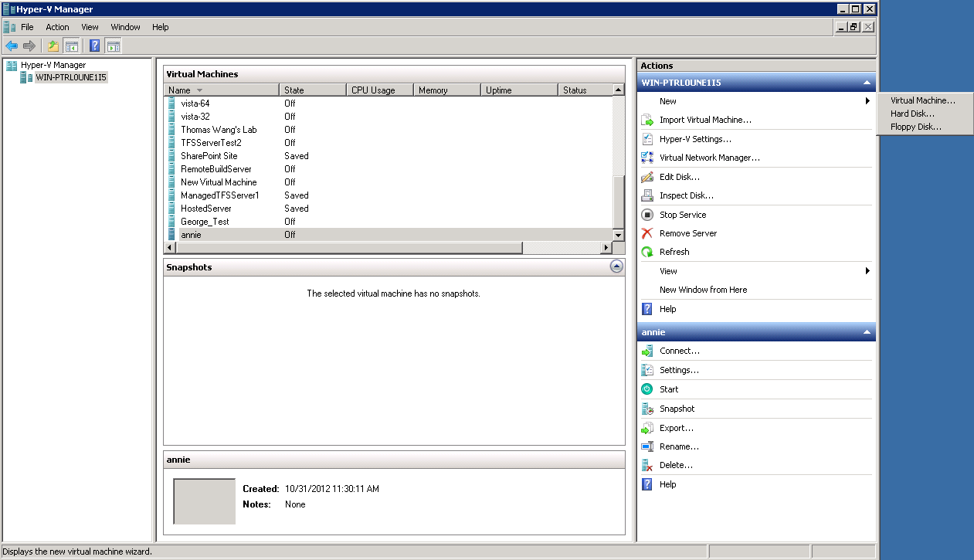Click Connect for annie virtual machine
The image size is (974, 560).
click(679, 351)
